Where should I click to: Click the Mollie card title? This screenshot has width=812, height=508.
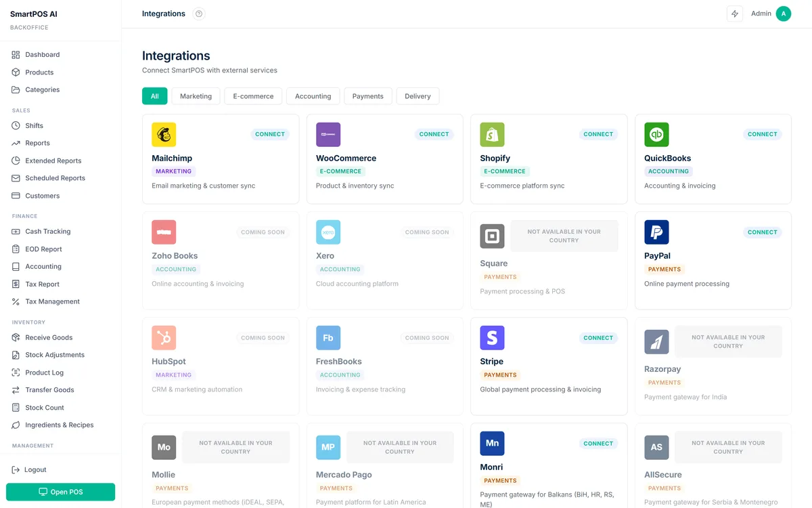pyautogui.click(x=163, y=475)
